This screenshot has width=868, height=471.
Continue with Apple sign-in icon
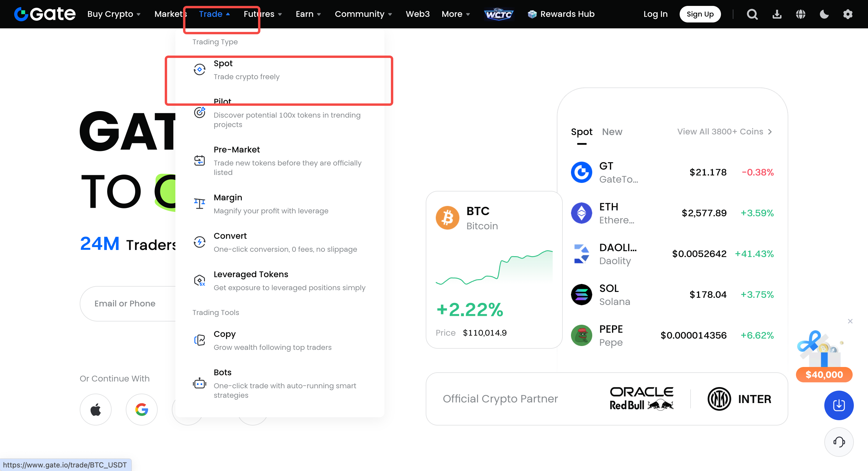[95, 409]
